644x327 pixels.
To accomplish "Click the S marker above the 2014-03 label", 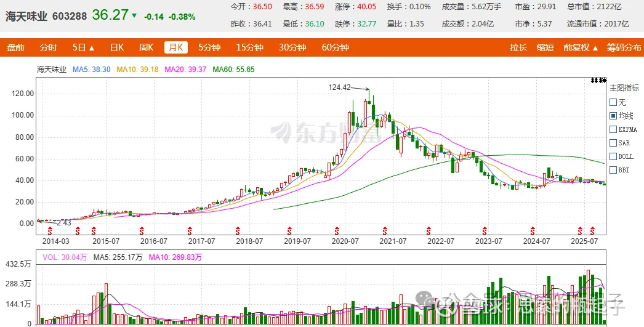I will [50, 230].
